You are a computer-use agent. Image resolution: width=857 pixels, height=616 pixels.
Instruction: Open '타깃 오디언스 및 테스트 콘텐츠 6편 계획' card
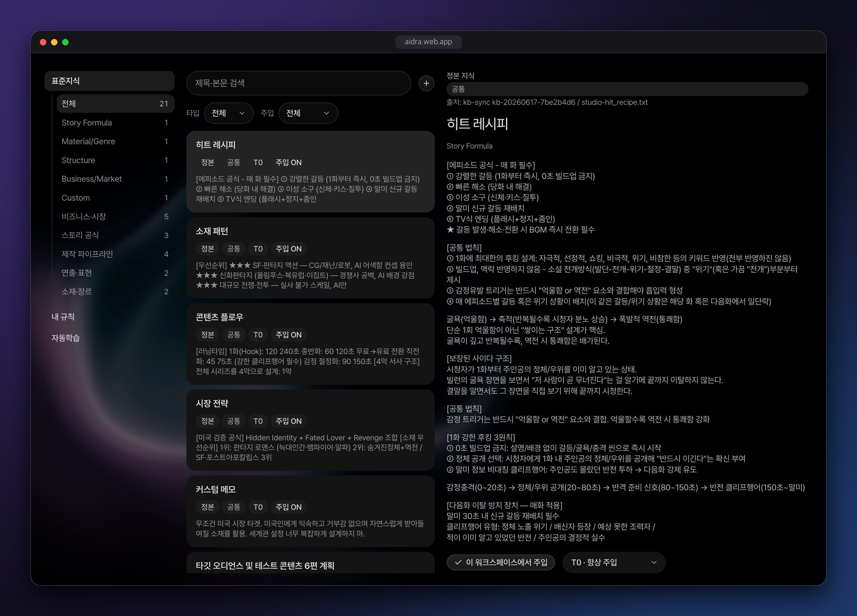pyautogui.click(x=310, y=563)
